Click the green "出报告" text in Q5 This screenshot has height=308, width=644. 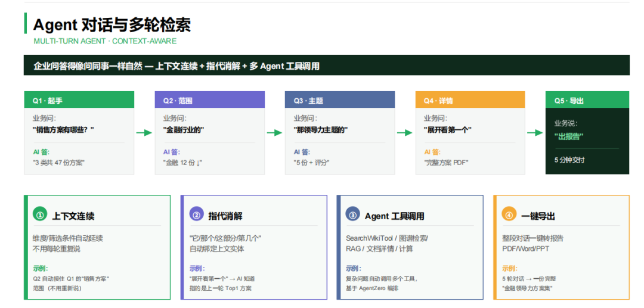[x=569, y=136]
